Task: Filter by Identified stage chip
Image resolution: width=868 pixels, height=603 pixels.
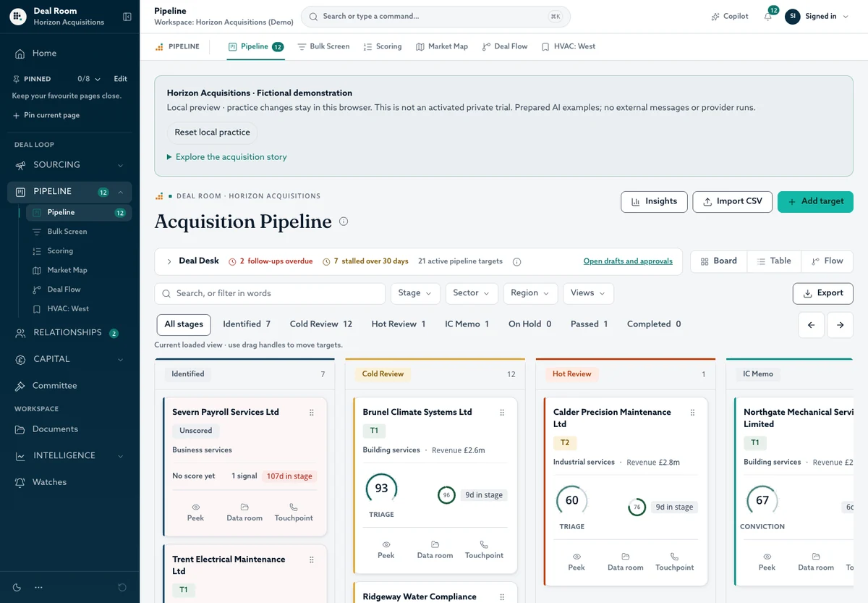Action: (x=247, y=324)
